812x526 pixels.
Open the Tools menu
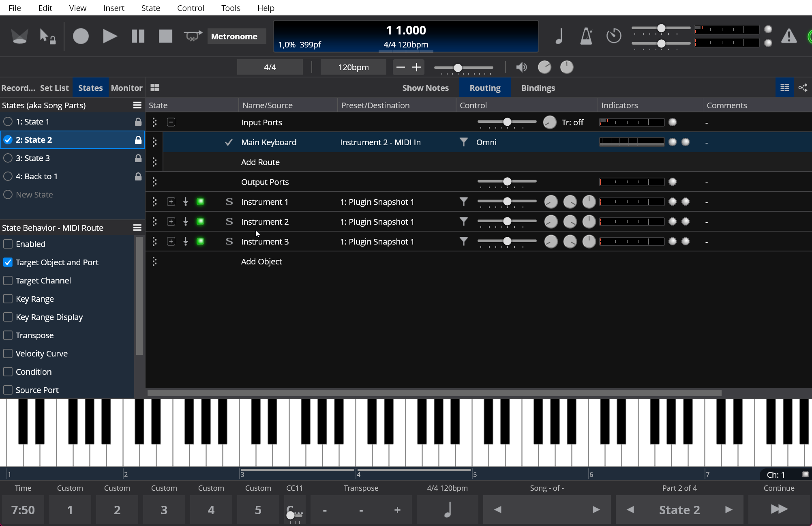pyautogui.click(x=230, y=8)
